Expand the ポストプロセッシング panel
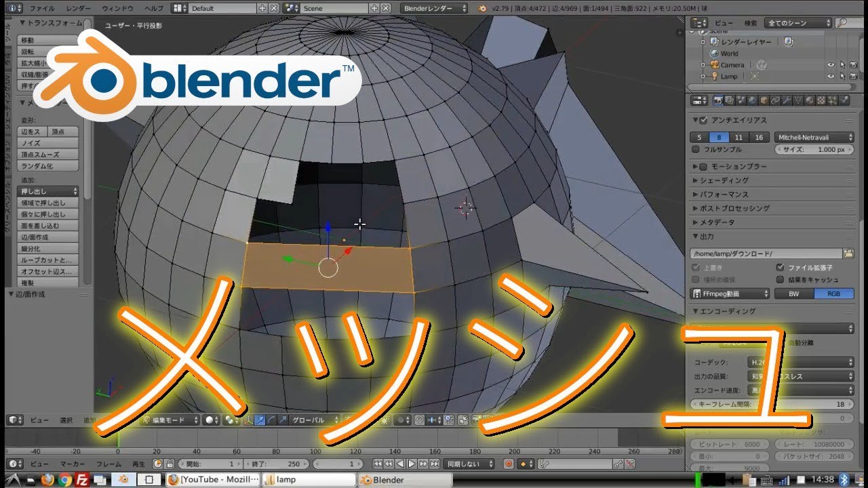The height and width of the screenshot is (488, 868). point(734,208)
